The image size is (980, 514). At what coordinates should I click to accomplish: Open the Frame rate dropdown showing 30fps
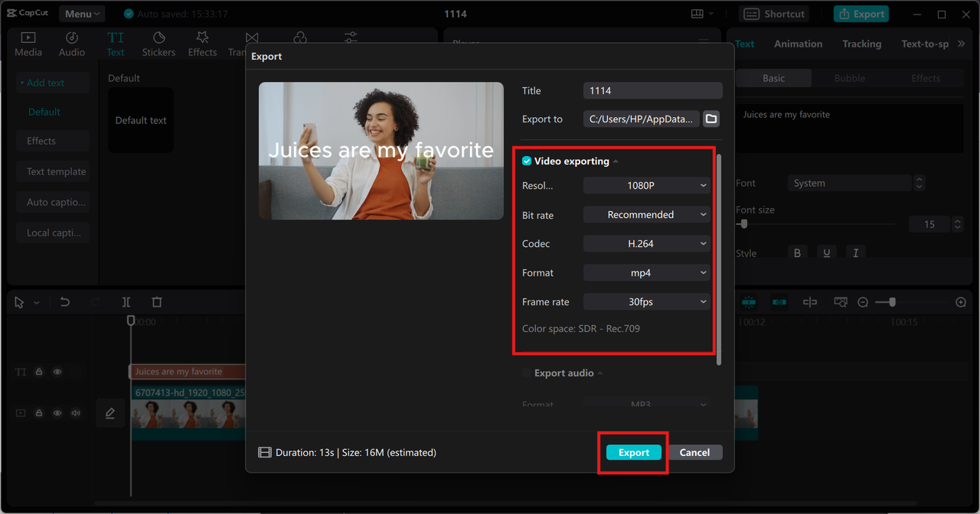coord(646,301)
